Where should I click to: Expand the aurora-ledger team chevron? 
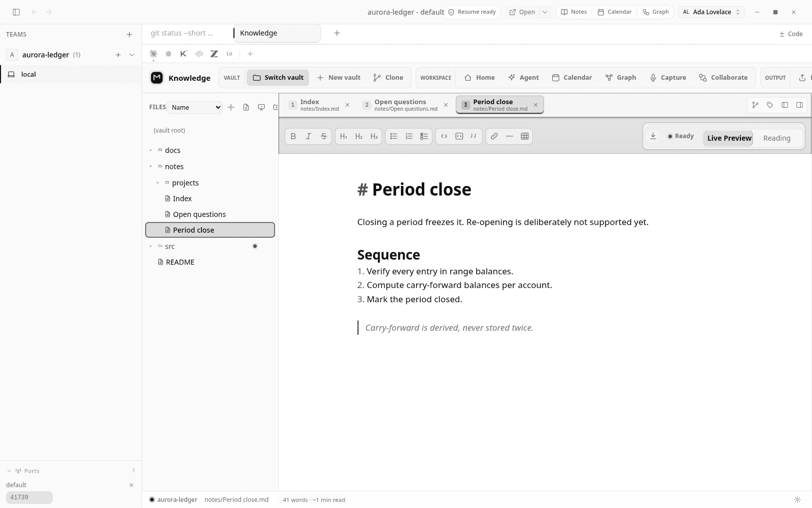(x=132, y=55)
